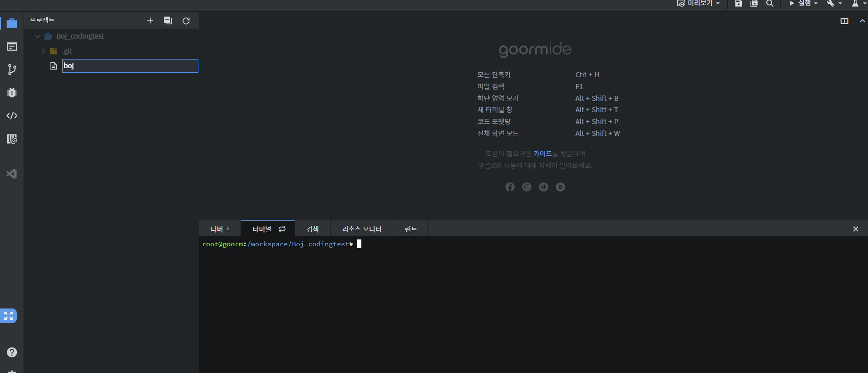The image size is (868, 373).
Task: Toggle the blue fullscreen expand icon
Action: [9, 316]
